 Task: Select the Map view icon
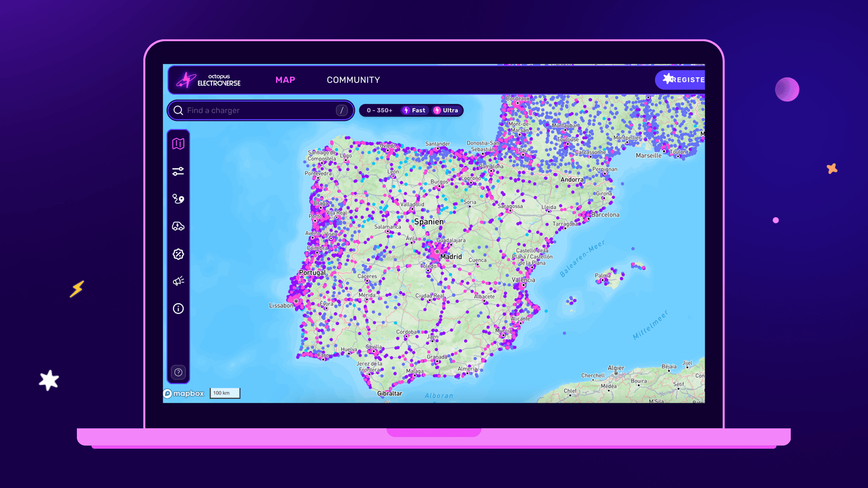coord(178,143)
